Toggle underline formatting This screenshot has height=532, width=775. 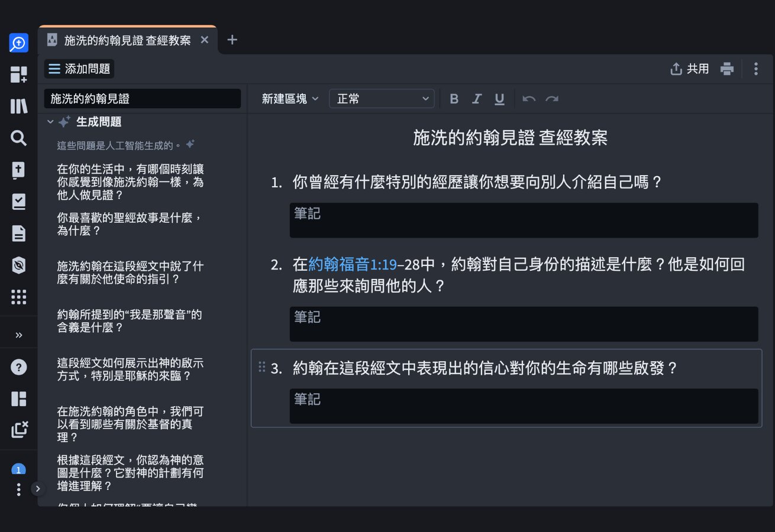point(499,99)
